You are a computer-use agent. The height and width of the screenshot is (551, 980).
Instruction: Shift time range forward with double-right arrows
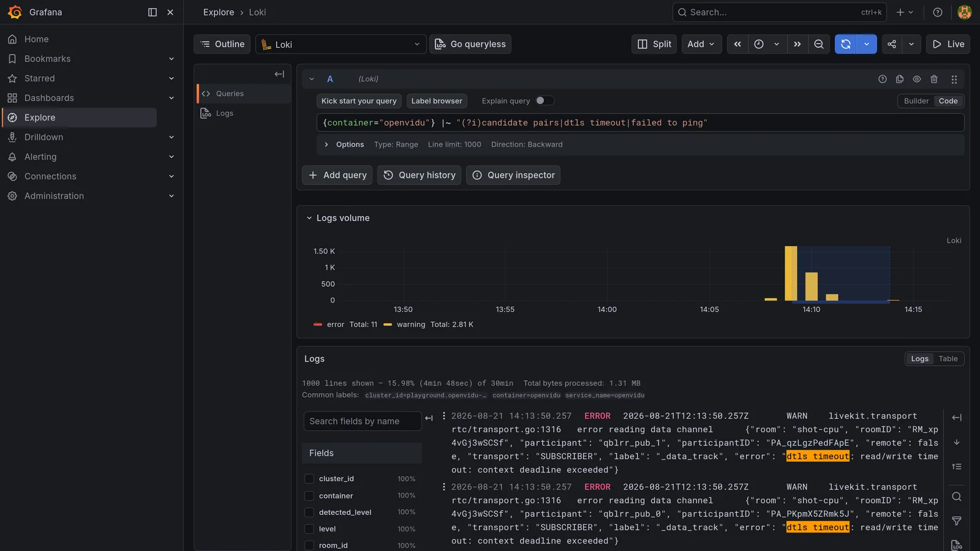[797, 44]
